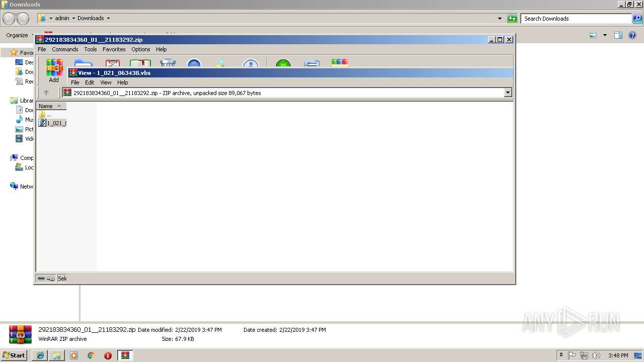Click the WinRAR archive icon in details pane
The width and height of the screenshot is (644, 362).
(x=20, y=334)
